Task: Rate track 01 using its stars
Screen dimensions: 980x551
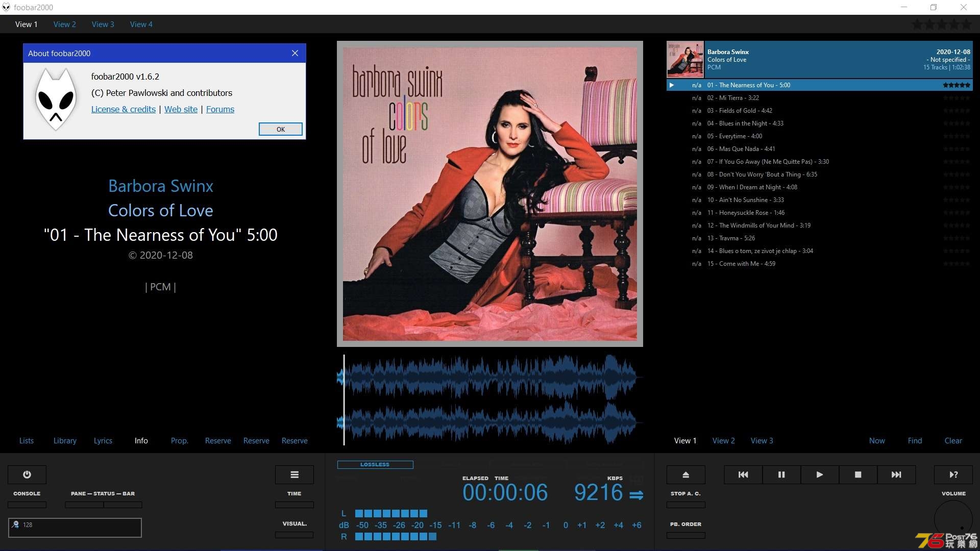Action: [957, 85]
